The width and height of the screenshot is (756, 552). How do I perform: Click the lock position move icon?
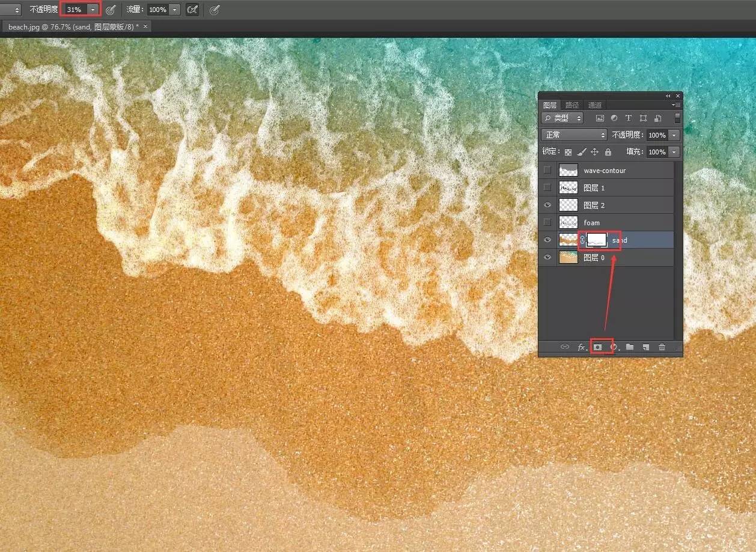pyautogui.click(x=594, y=152)
